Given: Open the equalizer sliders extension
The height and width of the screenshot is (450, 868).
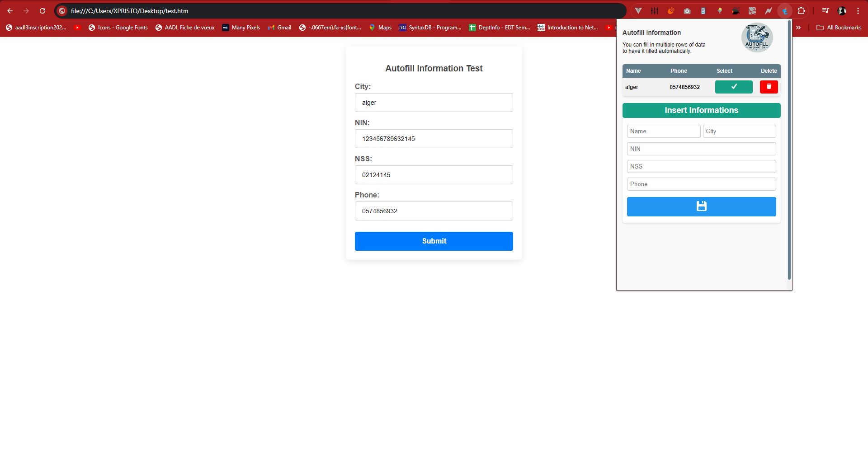Looking at the screenshot, I should click(x=655, y=11).
